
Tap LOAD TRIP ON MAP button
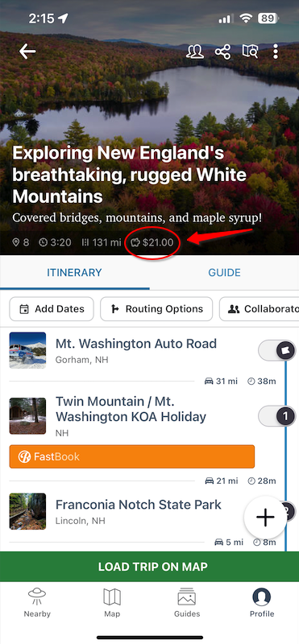(149, 567)
